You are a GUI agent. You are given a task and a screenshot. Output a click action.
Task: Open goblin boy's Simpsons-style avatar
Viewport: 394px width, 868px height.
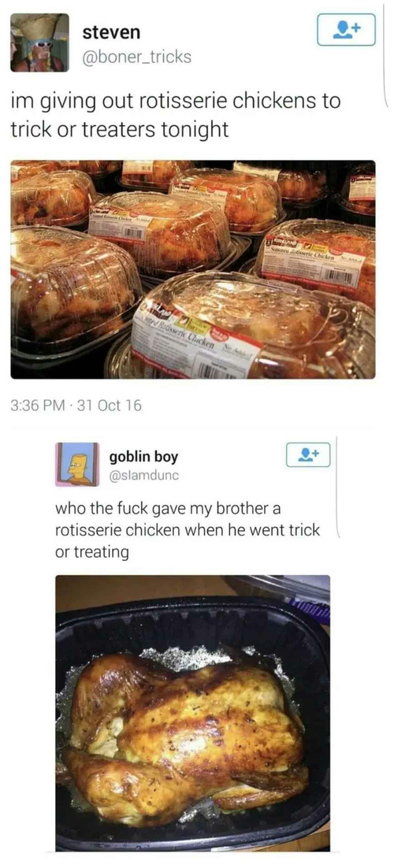click(77, 465)
